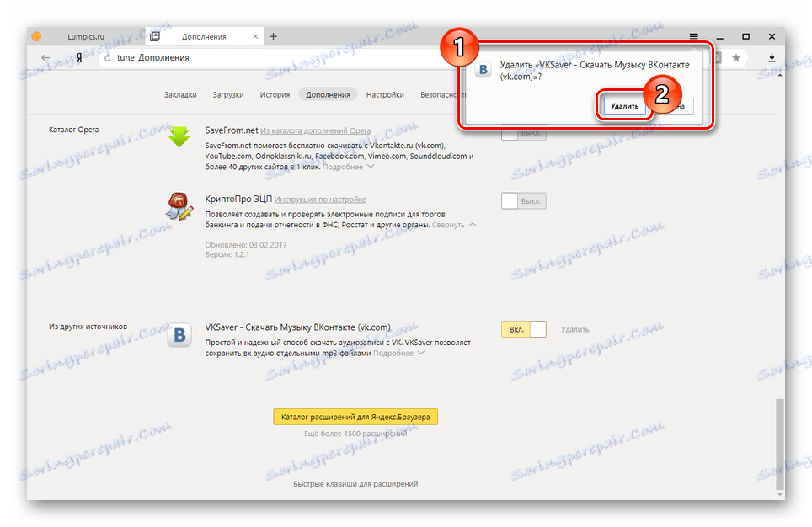
Task: Click the Yandex 'Я' logo icon
Action: [x=78, y=58]
